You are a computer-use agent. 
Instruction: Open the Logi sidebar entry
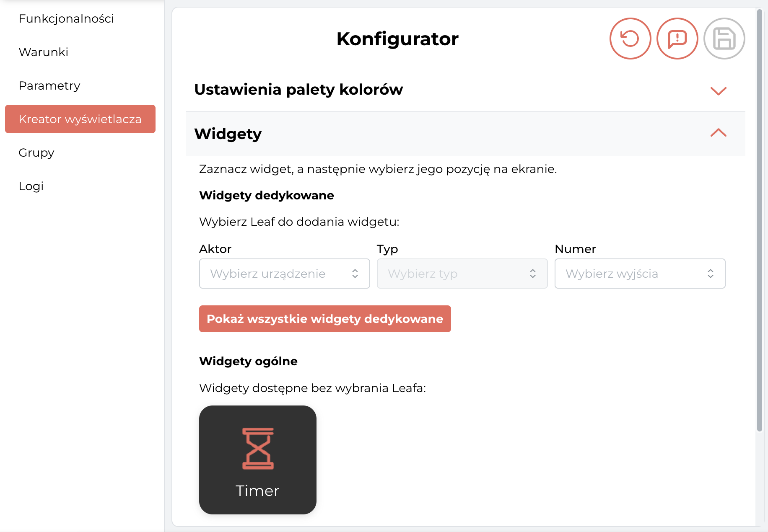pyautogui.click(x=31, y=186)
